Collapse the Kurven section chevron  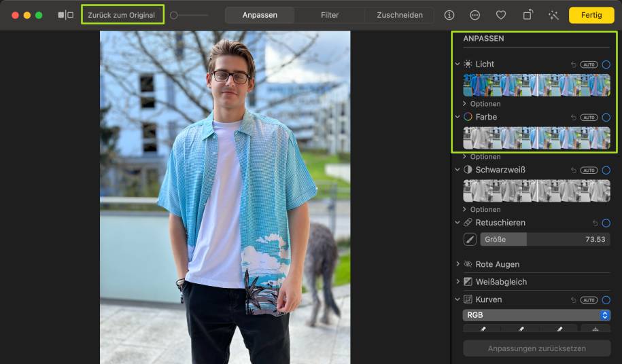click(x=457, y=299)
